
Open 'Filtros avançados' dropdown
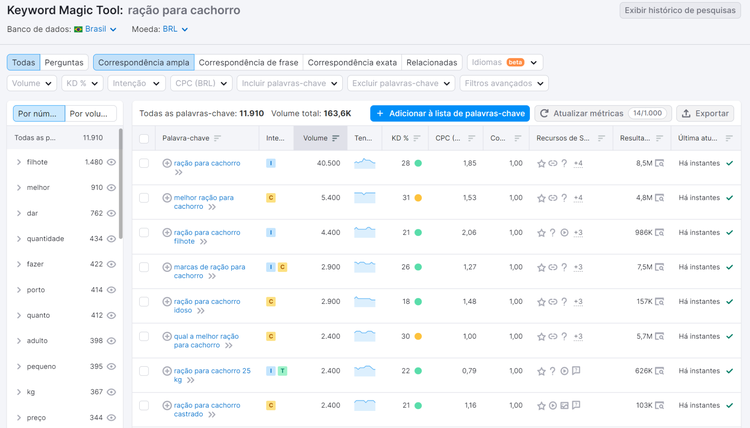(504, 83)
